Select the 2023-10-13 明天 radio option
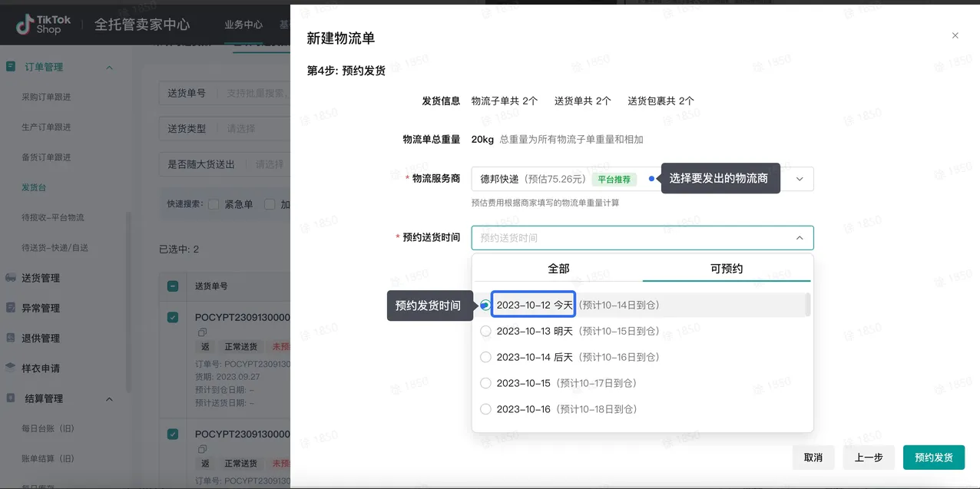980x489 pixels. coord(485,331)
